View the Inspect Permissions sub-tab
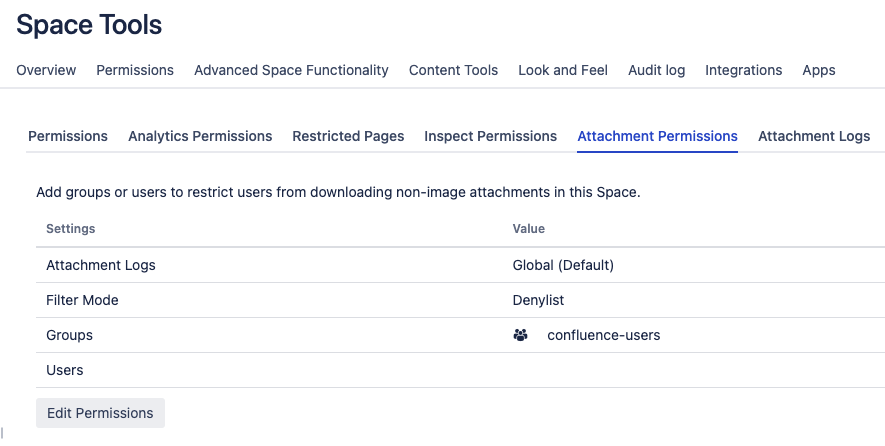The image size is (885, 446). [x=490, y=136]
